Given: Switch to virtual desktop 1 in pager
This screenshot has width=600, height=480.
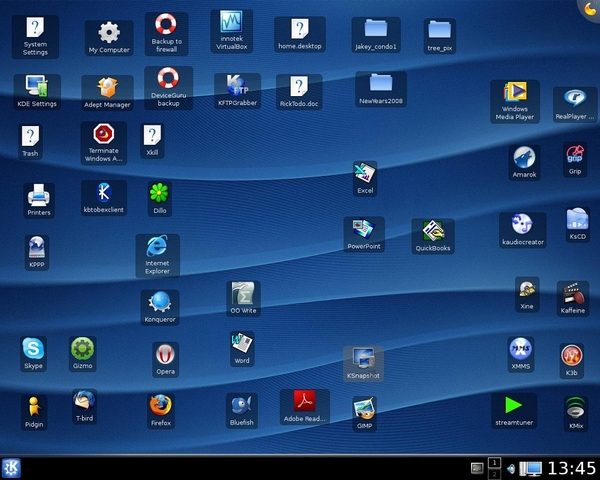Looking at the screenshot, I should (494, 463).
